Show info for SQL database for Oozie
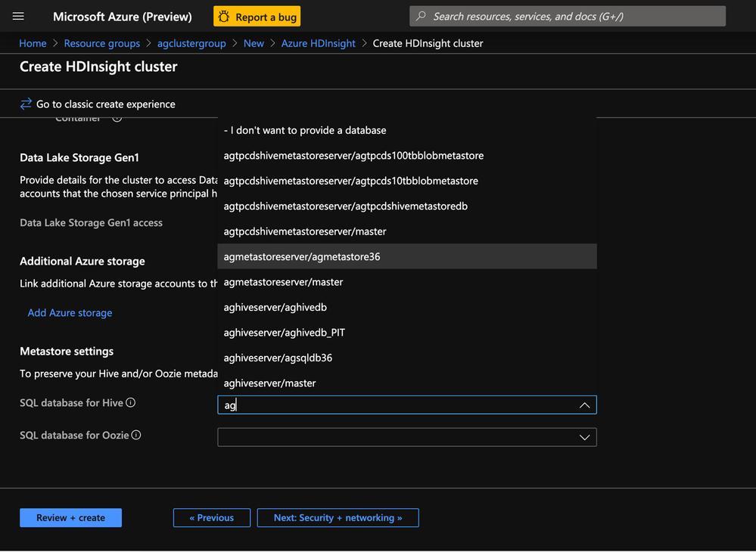The image size is (756, 552). tap(136, 436)
